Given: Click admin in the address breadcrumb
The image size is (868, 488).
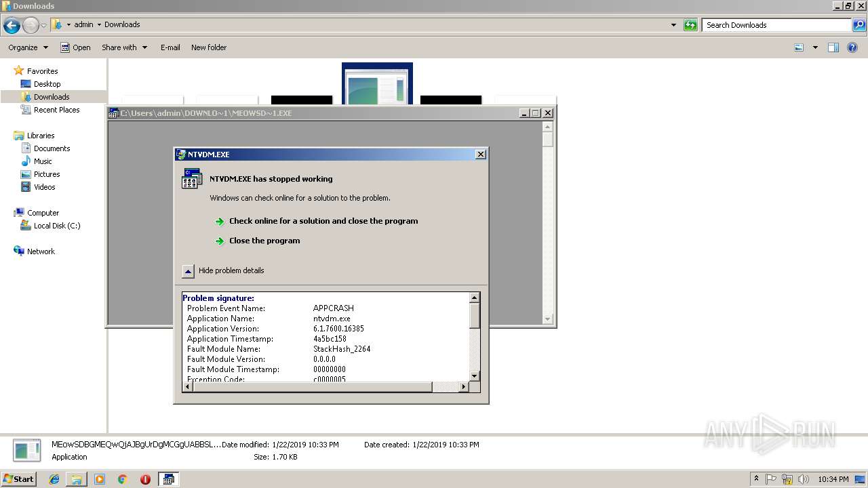Looking at the screenshot, I should click(x=83, y=24).
